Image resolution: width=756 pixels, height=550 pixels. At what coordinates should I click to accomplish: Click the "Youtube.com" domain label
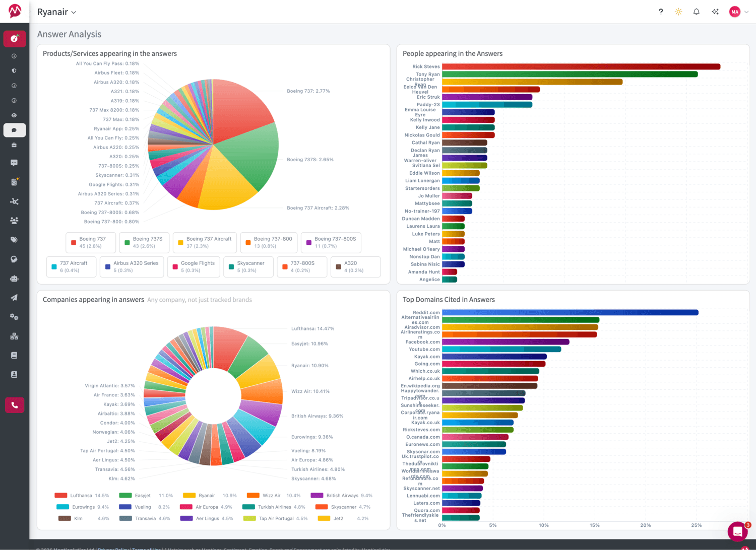[x=424, y=349]
